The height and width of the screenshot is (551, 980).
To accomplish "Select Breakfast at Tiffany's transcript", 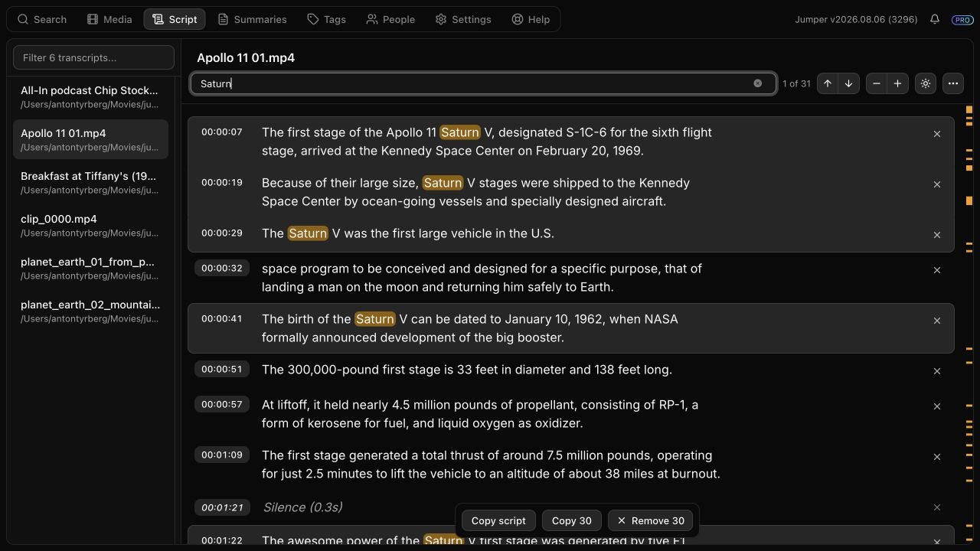I will [x=90, y=182].
